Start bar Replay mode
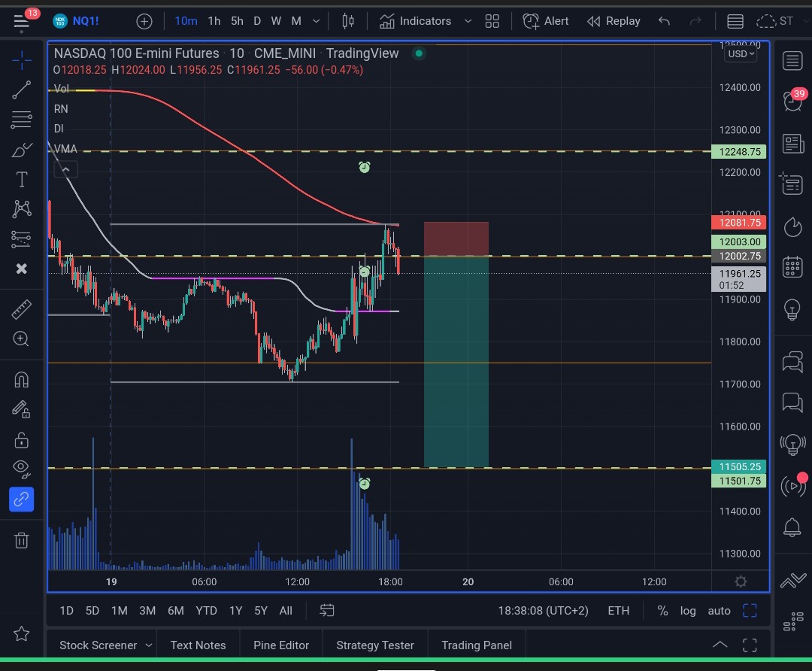Viewport: 812px width, 671px height. (614, 21)
